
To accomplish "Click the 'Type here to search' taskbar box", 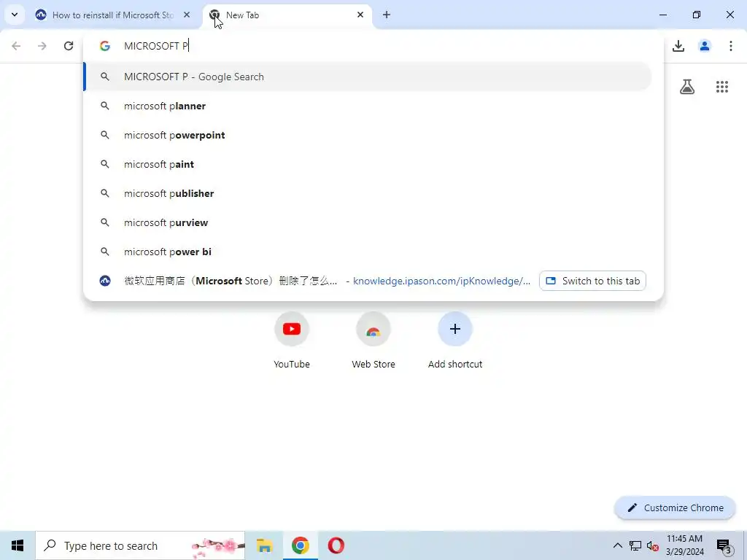I will [141, 545].
